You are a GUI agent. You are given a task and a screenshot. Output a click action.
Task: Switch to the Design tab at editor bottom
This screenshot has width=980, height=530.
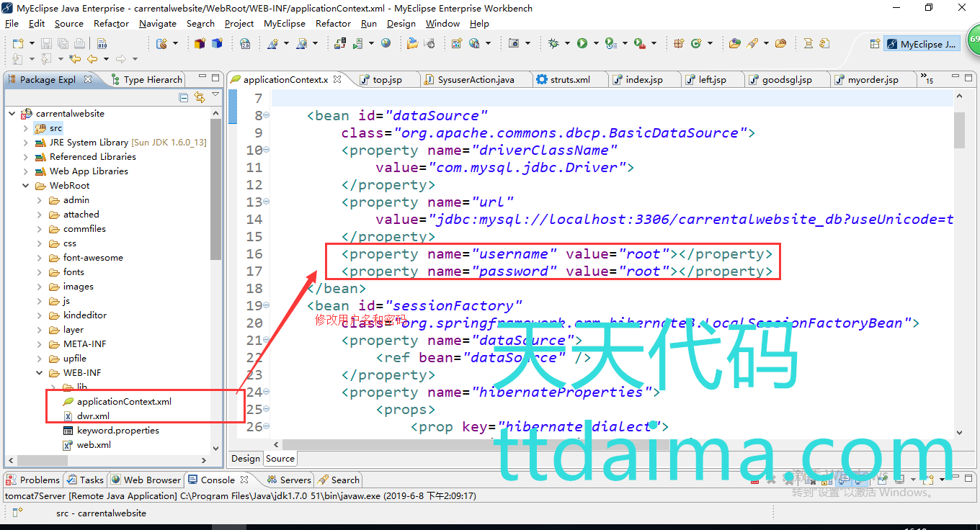(245, 458)
